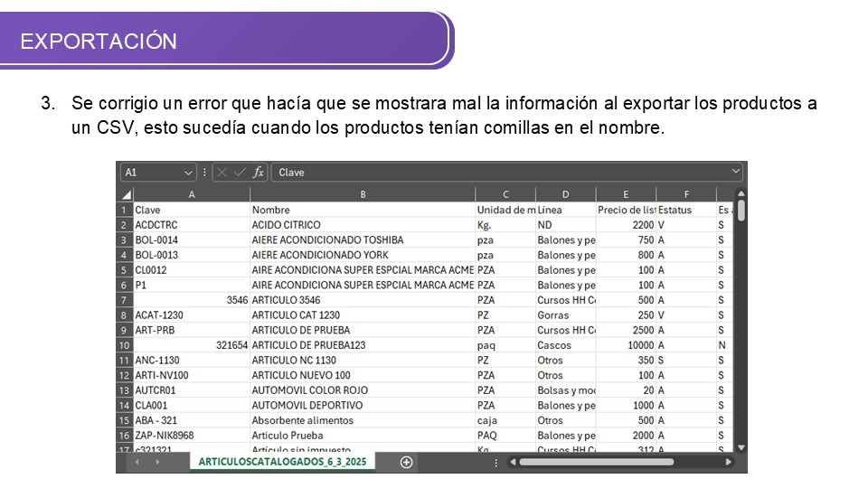Expand the formula bar chevron
This screenshot has width=868, height=488.
[736, 172]
